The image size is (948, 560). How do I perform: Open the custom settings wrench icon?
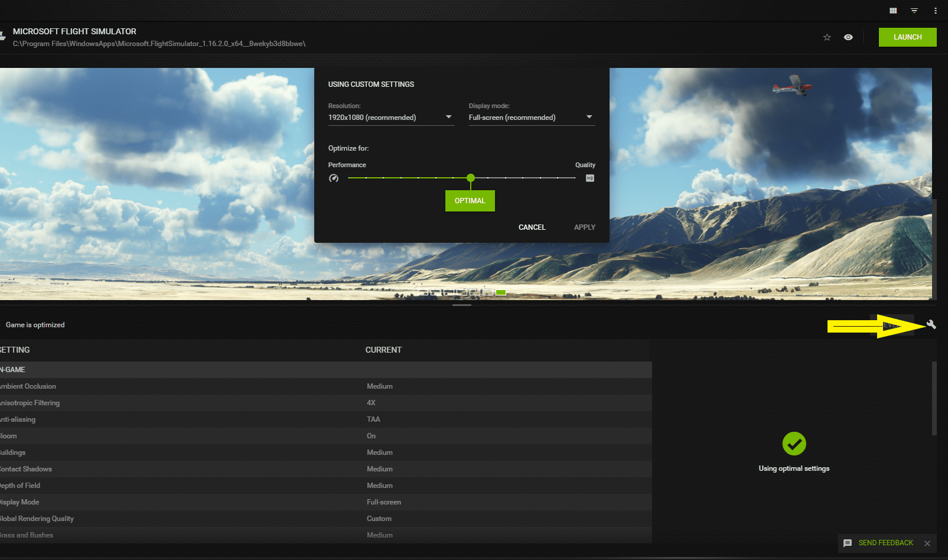931,324
